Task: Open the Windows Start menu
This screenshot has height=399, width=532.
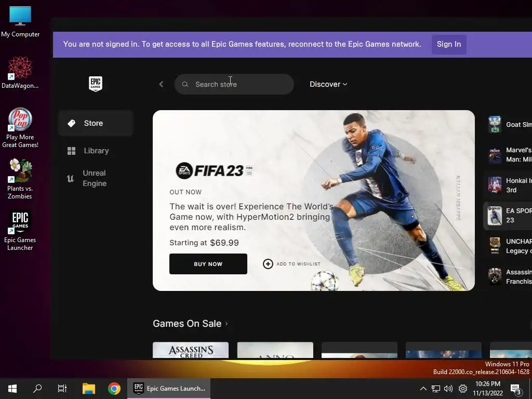Action: click(x=12, y=389)
